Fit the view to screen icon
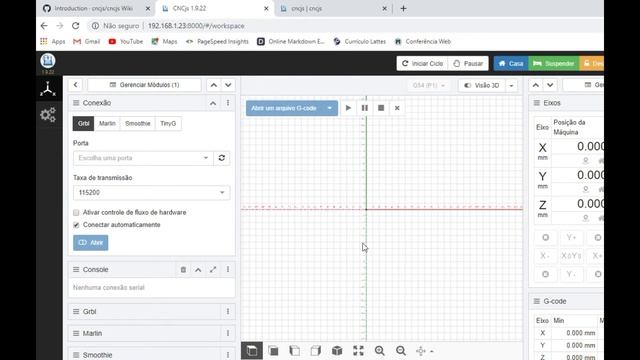Viewport: 640px width, 360px height. [358, 351]
